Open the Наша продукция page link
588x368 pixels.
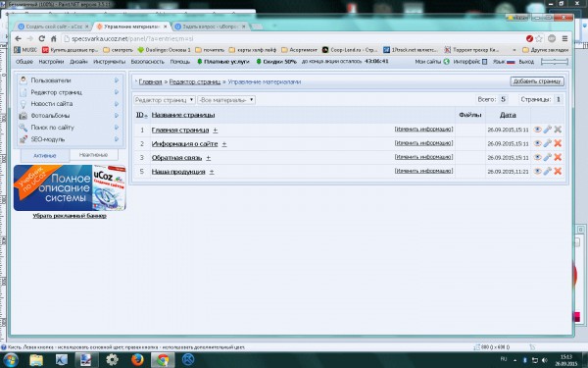pos(178,172)
